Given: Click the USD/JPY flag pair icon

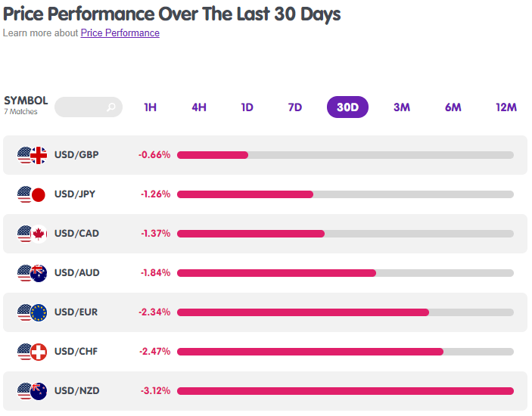Looking at the screenshot, I should pos(32,194).
